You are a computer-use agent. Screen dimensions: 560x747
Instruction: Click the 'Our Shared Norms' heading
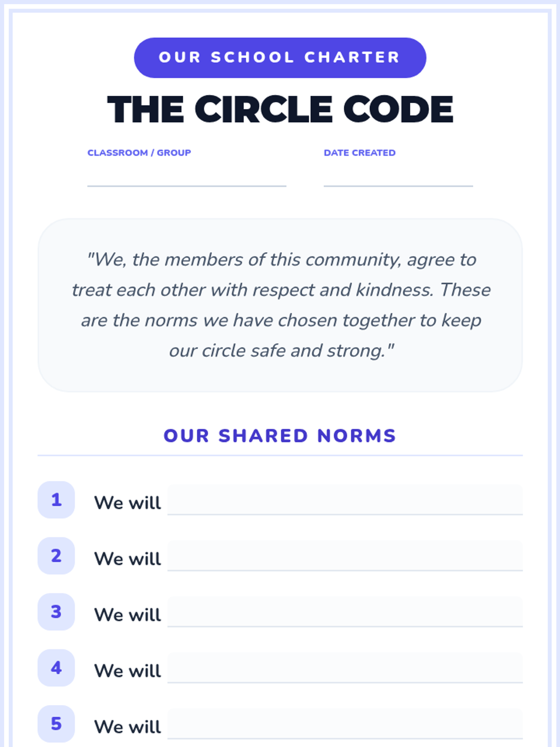(280, 436)
